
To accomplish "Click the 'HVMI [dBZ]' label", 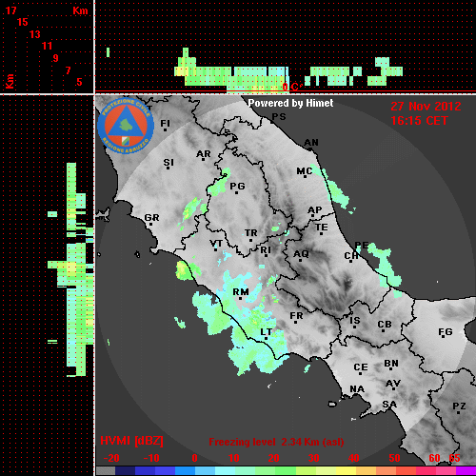I will point(131,441).
